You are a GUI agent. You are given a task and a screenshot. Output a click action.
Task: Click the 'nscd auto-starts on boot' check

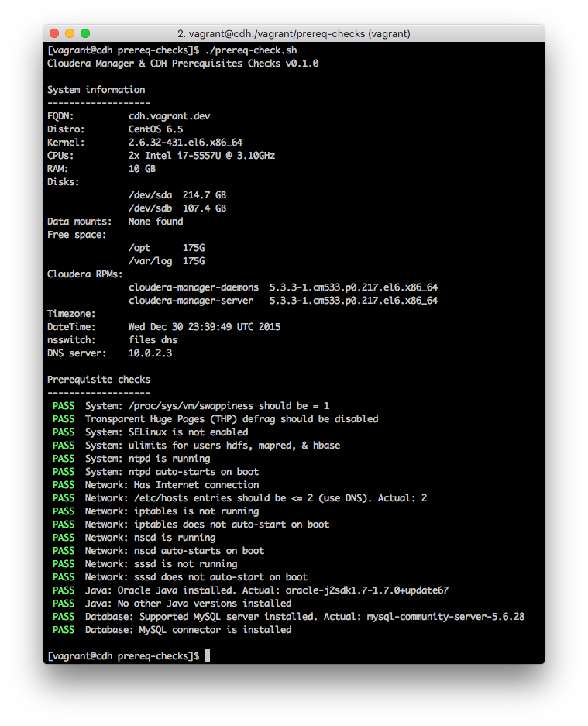[158, 552]
